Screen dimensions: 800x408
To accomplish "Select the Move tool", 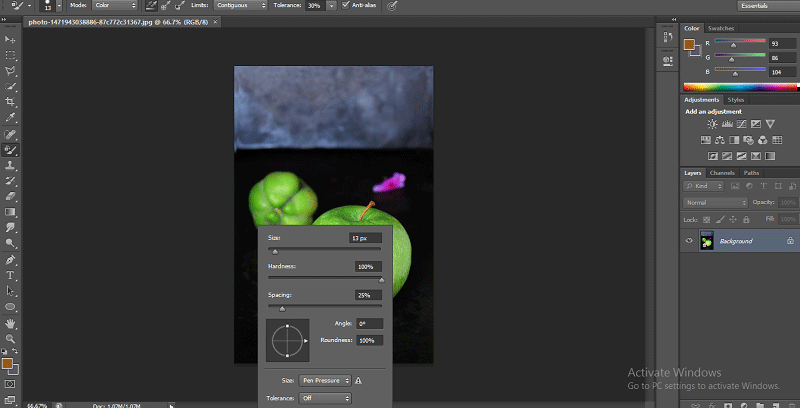I will coord(10,40).
